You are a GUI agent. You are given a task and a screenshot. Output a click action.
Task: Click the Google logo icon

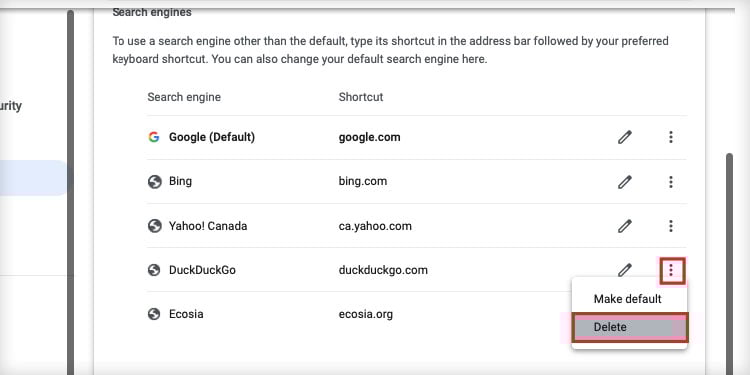coord(154,137)
